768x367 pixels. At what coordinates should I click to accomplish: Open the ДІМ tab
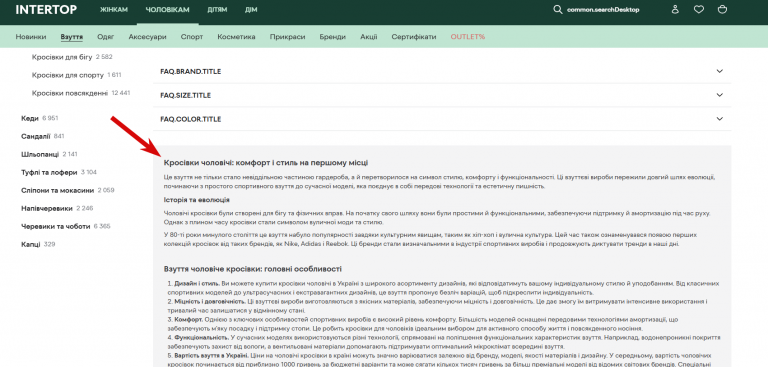(251, 10)
